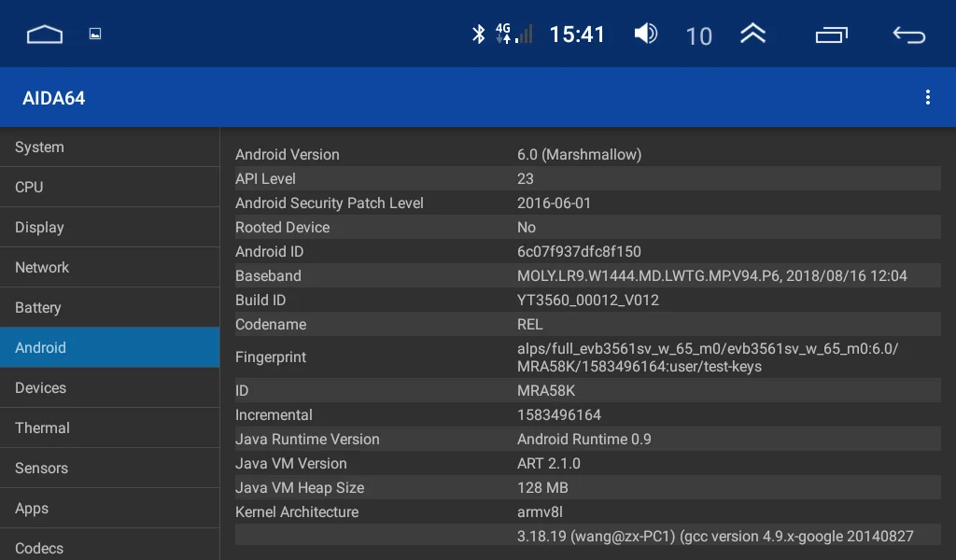The width and height of the screenshot is (956, 560).
Task: Select the CPU category
Action: click(x=110, y=187)
